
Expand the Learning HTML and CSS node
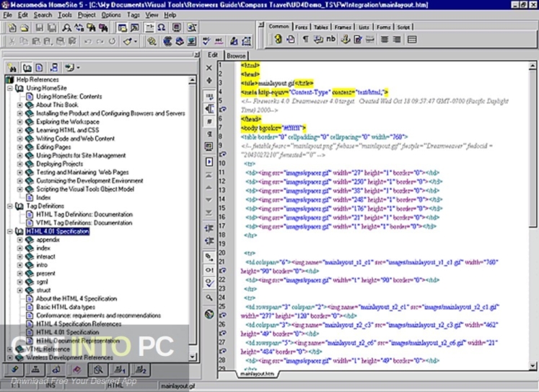click(x=20, y=131)
